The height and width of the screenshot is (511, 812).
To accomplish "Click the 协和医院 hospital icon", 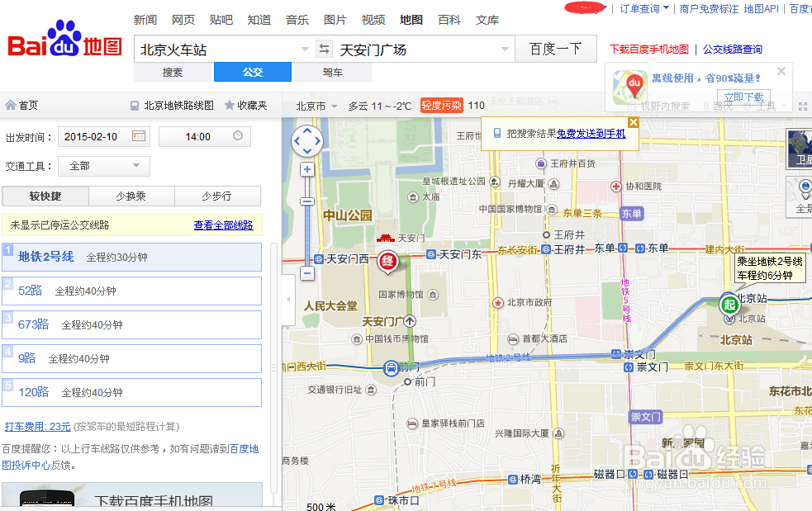I will [615, 187].
